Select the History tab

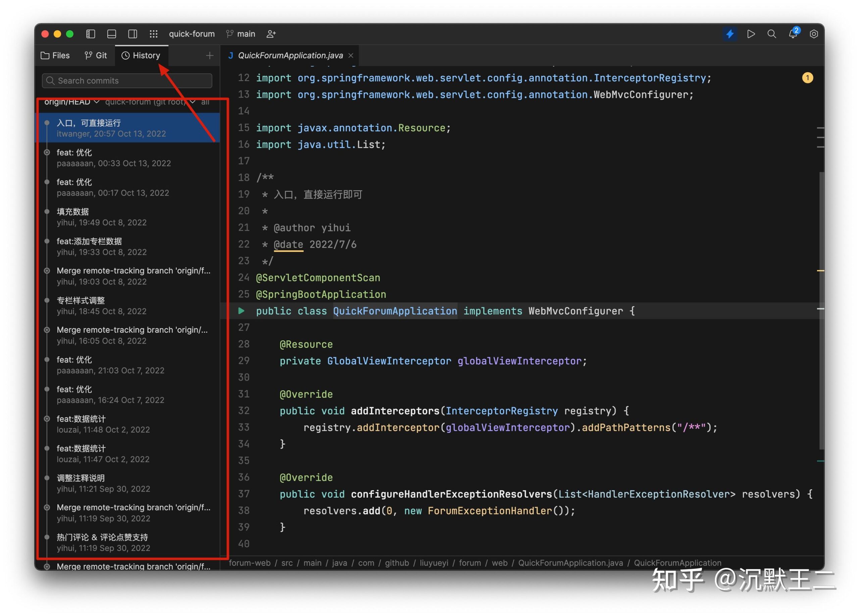coord(140,55)
